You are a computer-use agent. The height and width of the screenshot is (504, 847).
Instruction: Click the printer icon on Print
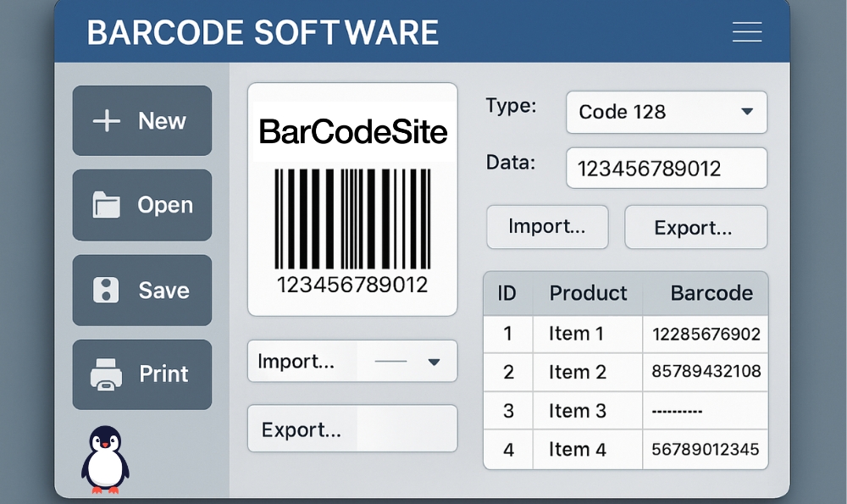tap(106, 374)
